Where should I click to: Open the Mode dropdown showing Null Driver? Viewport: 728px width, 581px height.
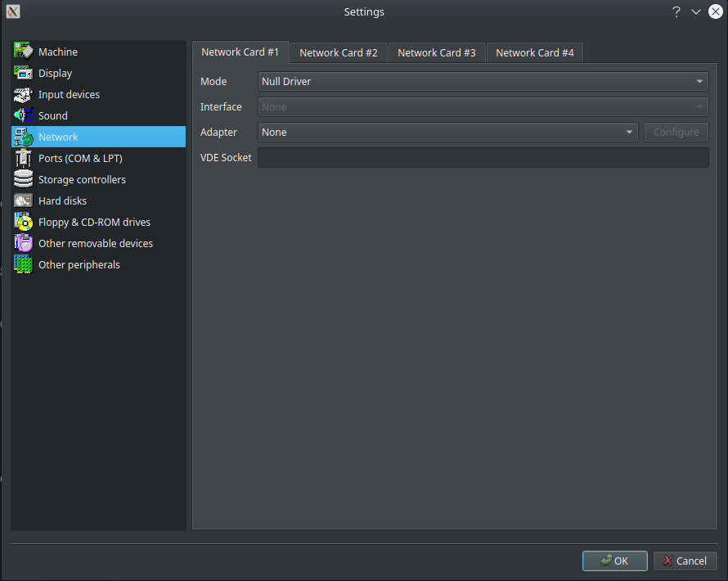point(483,81)
